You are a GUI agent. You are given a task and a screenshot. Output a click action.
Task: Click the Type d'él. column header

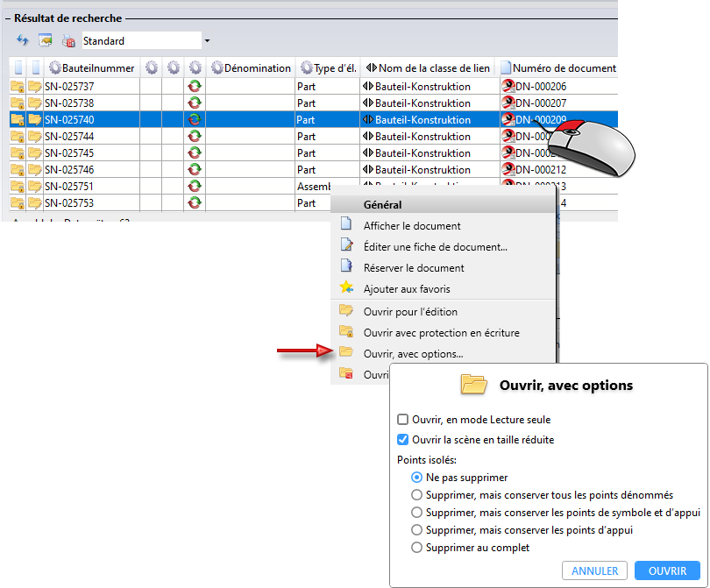pos(328,67)
